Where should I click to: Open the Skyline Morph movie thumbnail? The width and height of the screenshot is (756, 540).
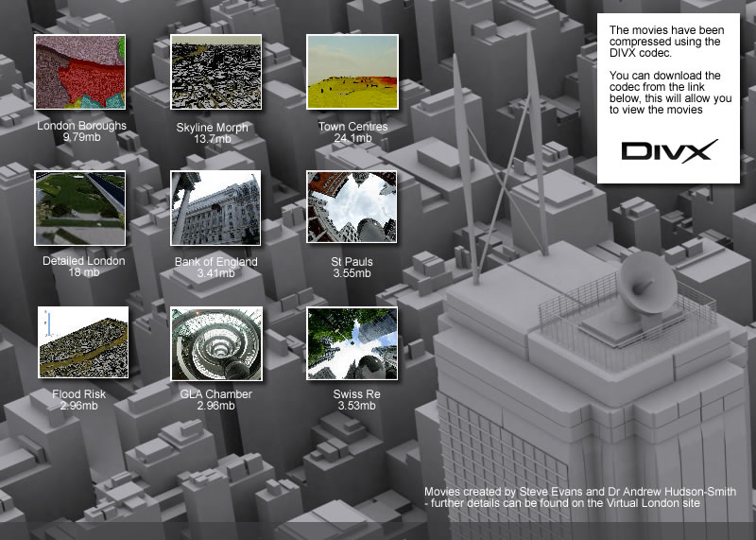(x=216, y=72)
